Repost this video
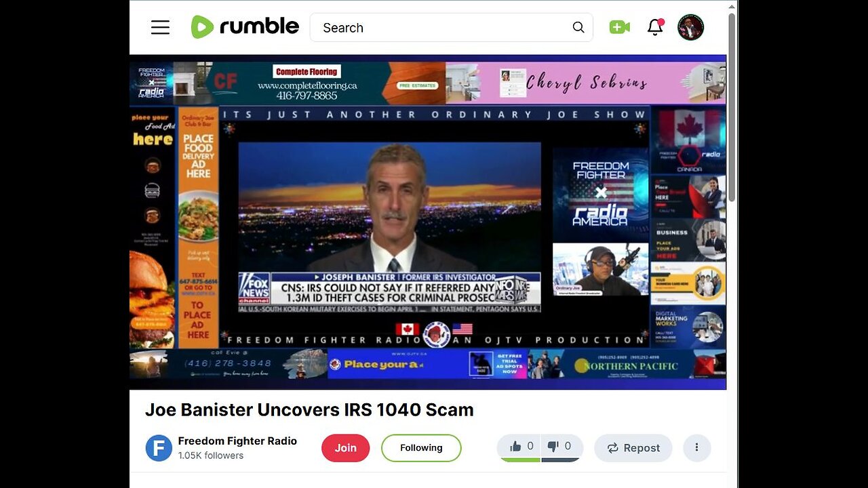Viewport: 868px width, 488px height. pyautogui.click(x=633, y=448)
